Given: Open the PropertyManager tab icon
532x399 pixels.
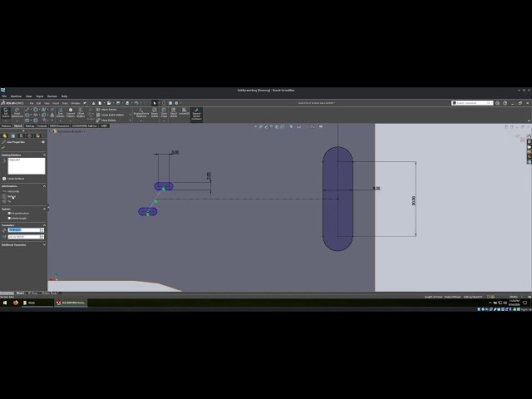Looking at the screenshot, I should [13, 135].
